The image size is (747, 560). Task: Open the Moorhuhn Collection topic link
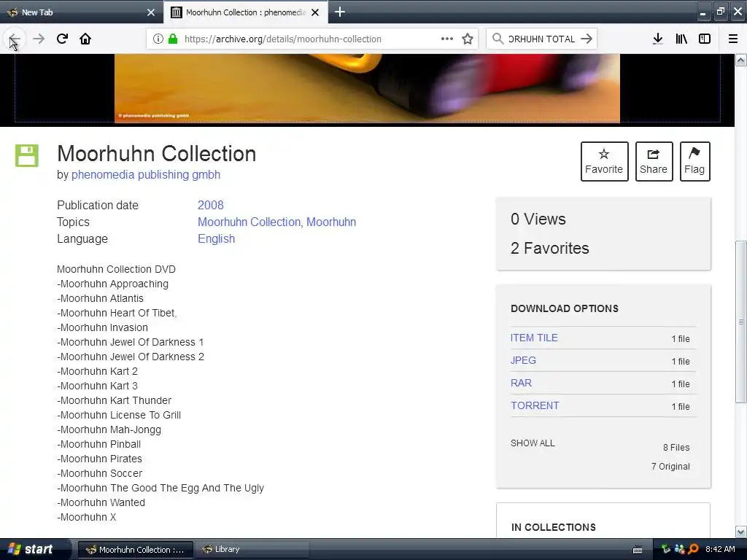pyautogui.click(x=249, y=222)
